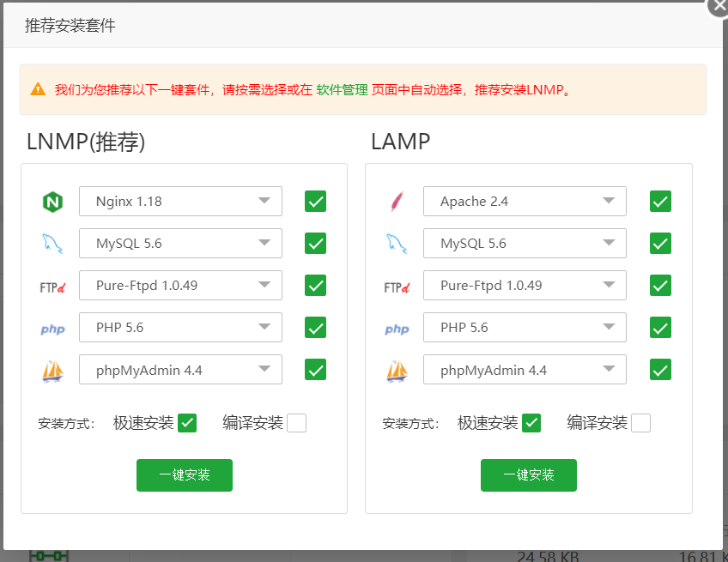Click the php logo icon in LNMP
728x562 pixels.
(x=52, y=329)
